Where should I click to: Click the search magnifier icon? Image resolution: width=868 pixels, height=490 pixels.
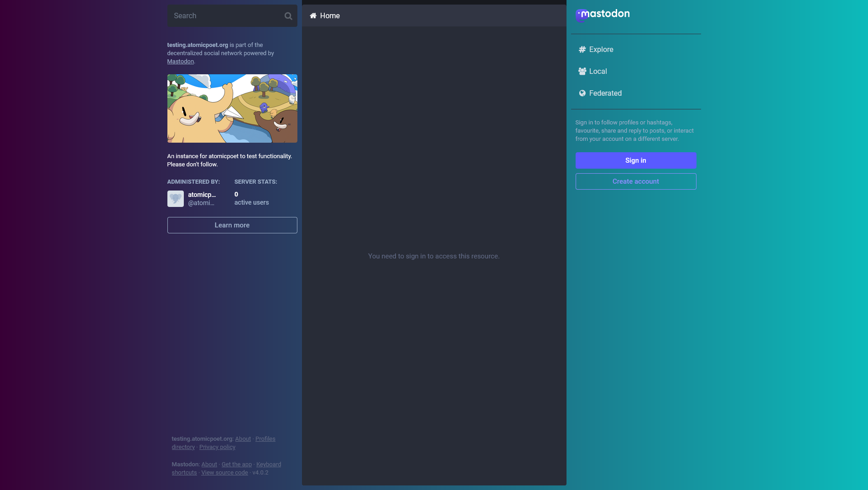288,16
